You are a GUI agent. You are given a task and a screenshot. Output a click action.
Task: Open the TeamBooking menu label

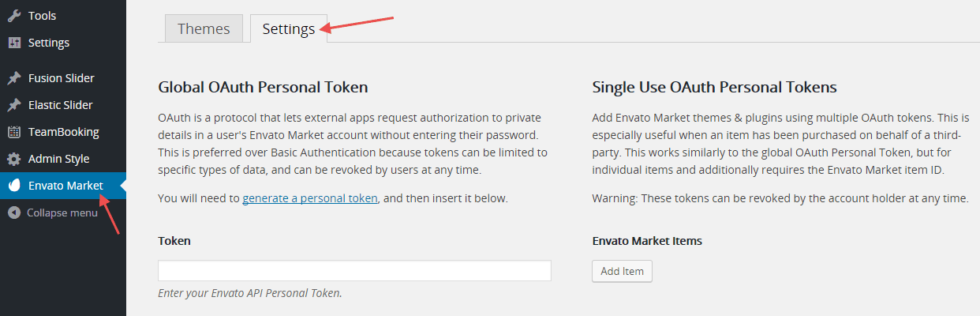coord(63,132)
